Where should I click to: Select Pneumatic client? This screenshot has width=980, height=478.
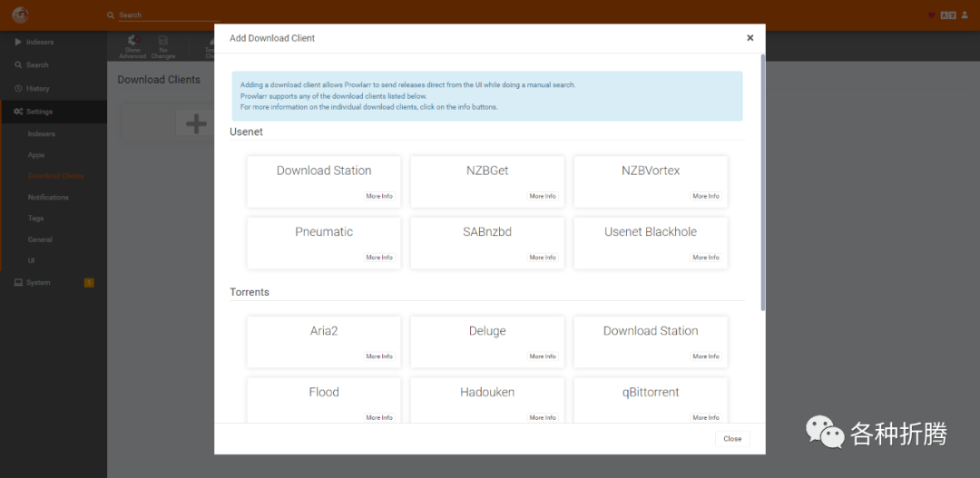pos(324,243)
